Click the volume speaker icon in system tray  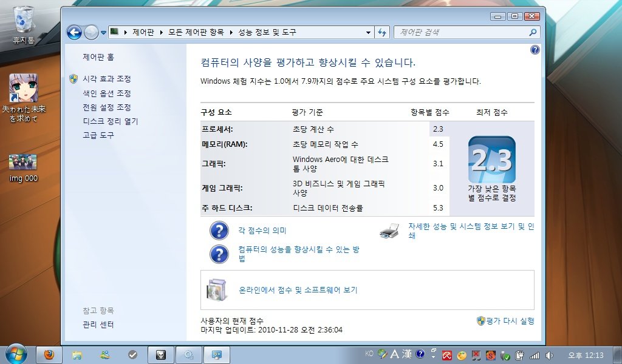click(x=549, y=355)
